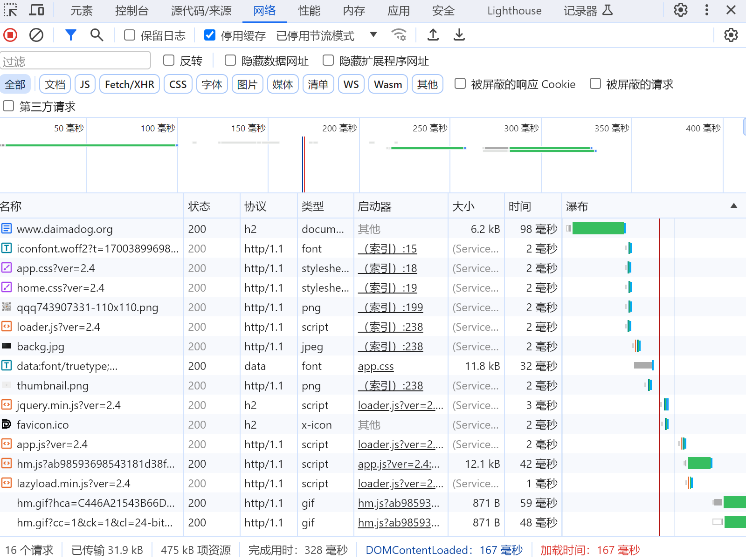Sort by waterfall column arrow

point(734,206)
